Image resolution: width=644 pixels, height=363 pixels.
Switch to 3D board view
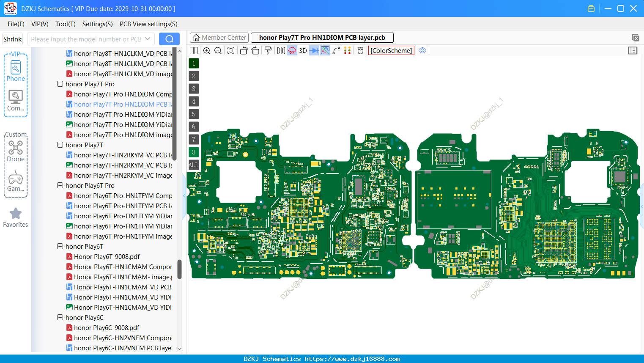click(x=303, y=51)
